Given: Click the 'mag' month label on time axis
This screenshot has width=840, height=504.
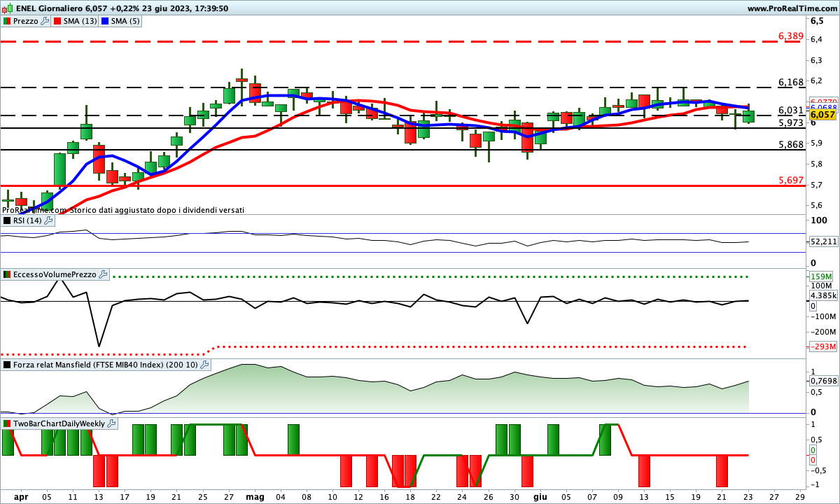Looking at the screenshot, I should point(255,496).
